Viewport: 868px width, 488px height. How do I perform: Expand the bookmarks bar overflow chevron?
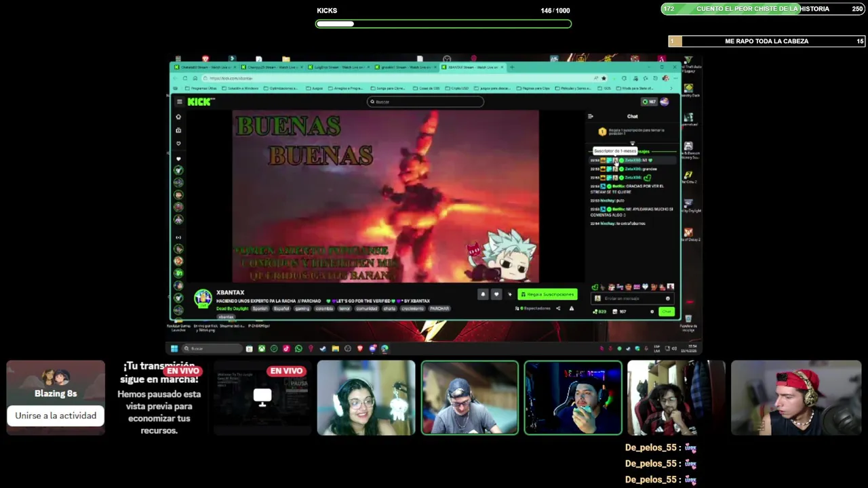tap(671, 88)
